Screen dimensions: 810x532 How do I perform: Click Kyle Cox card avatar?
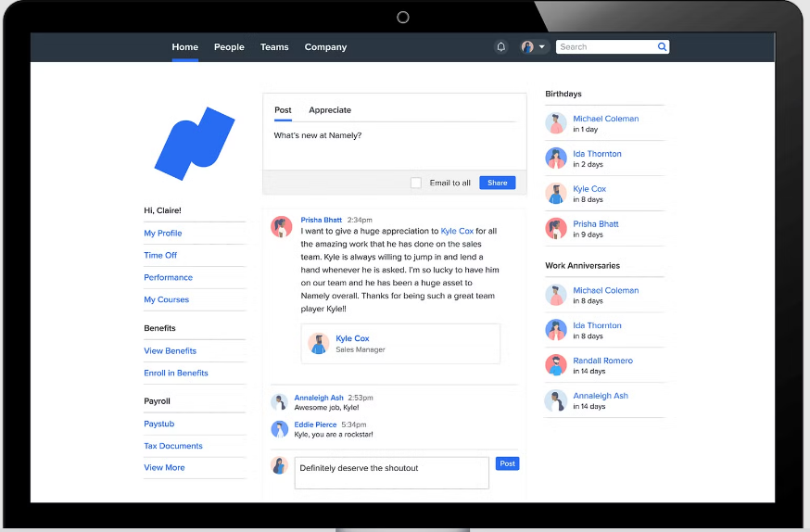coord(319,344)
